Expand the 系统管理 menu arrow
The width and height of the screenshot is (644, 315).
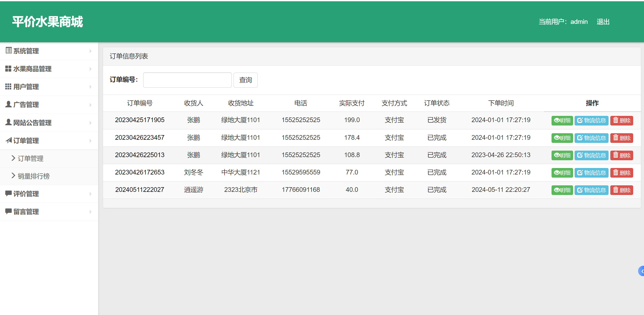coord(90,51)
